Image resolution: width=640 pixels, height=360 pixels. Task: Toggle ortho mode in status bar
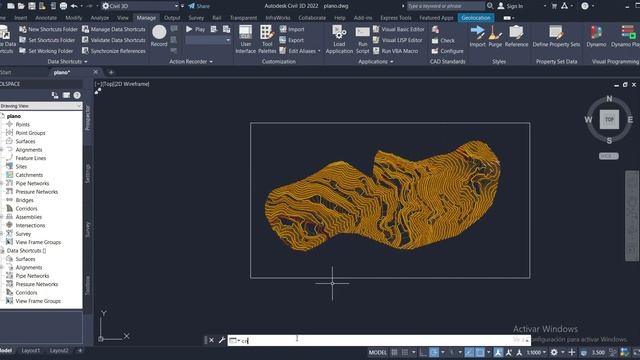(x=423, y=352)
